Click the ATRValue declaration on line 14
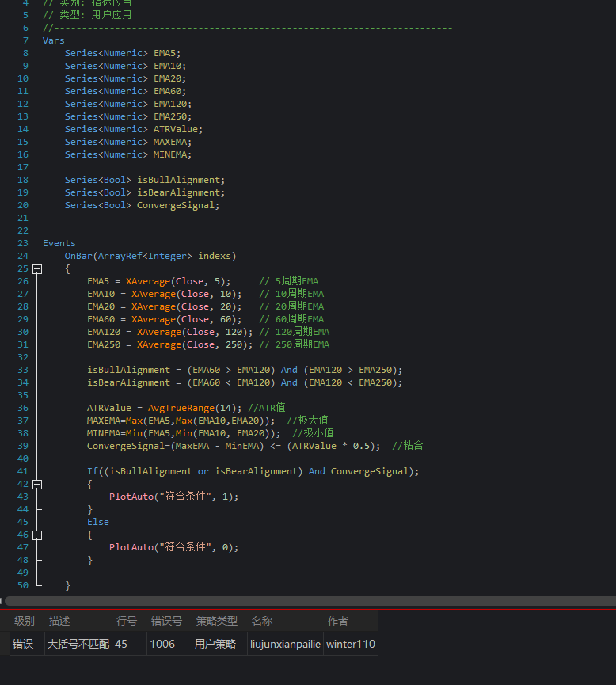This screenshot has width=616, height=685. pos(176,129)
